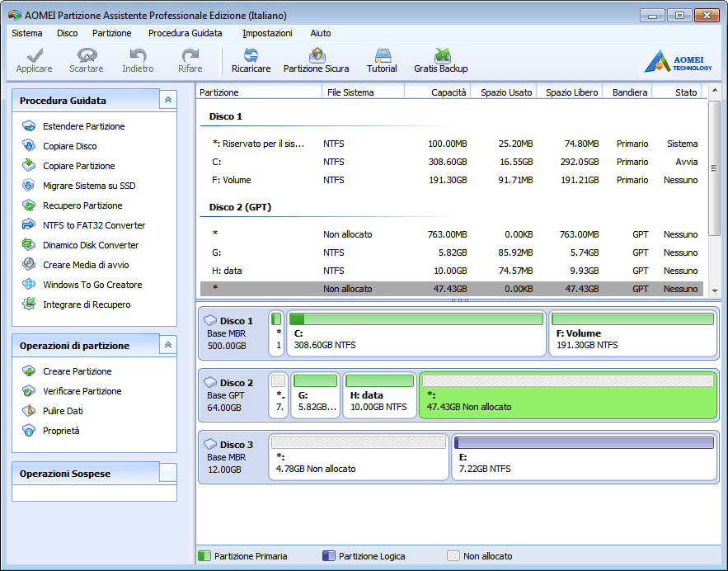Select Migrare Sistema su SSD wizard
The width and height of the screenshot is (728, 571).
pyautogui.click(x=89, y=186)
